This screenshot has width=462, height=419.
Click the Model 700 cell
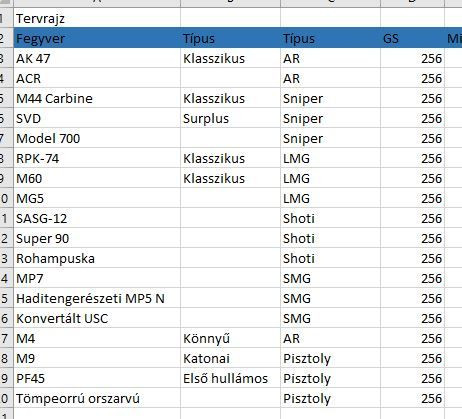click(97, 138)
